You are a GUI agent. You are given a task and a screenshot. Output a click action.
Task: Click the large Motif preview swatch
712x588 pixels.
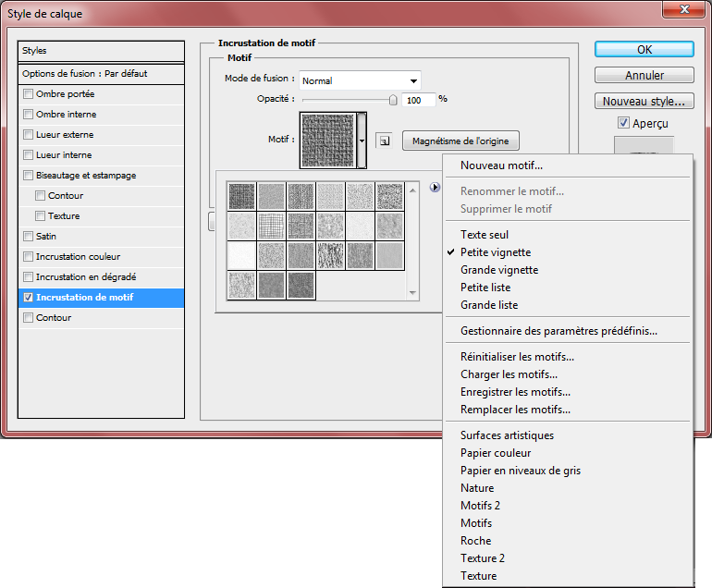(328, 141)
